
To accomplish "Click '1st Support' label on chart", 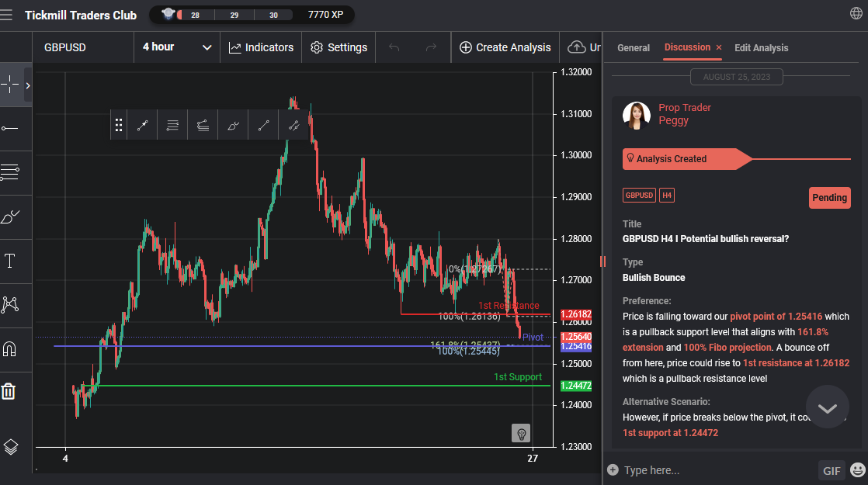I will point(518,376).
